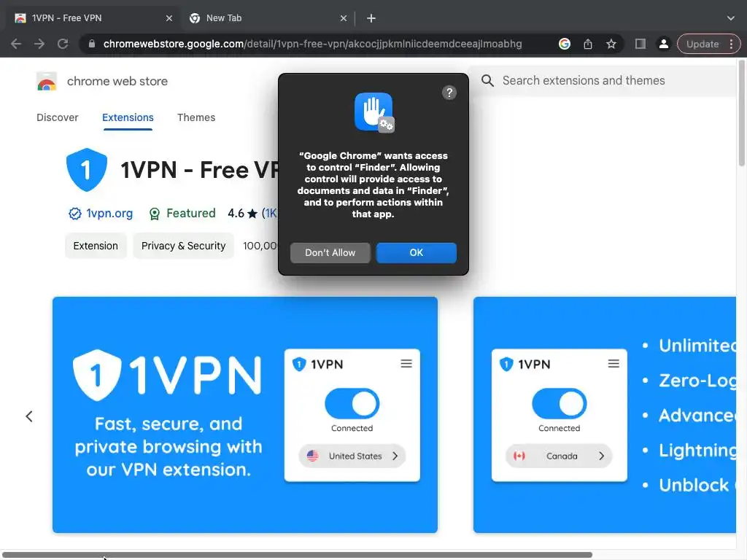Expand the Canada location selector
This screenshot has height=560, width=747.
point(559,456)
